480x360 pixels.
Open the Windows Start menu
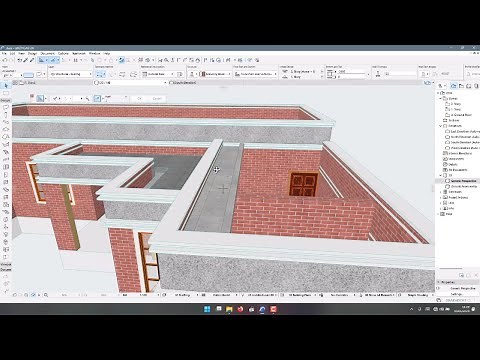[207, 309]
